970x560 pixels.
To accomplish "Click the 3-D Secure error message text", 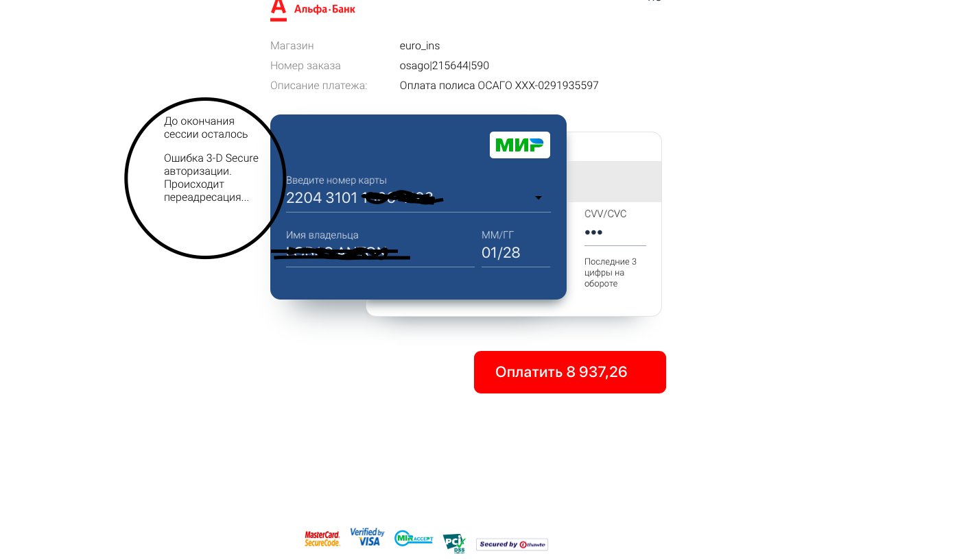I will click(211, 178).
